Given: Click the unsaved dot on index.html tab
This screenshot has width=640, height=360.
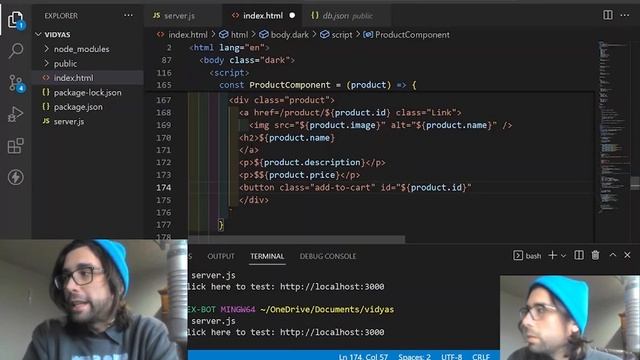Looking at the screenshot, I should [292, 16].
